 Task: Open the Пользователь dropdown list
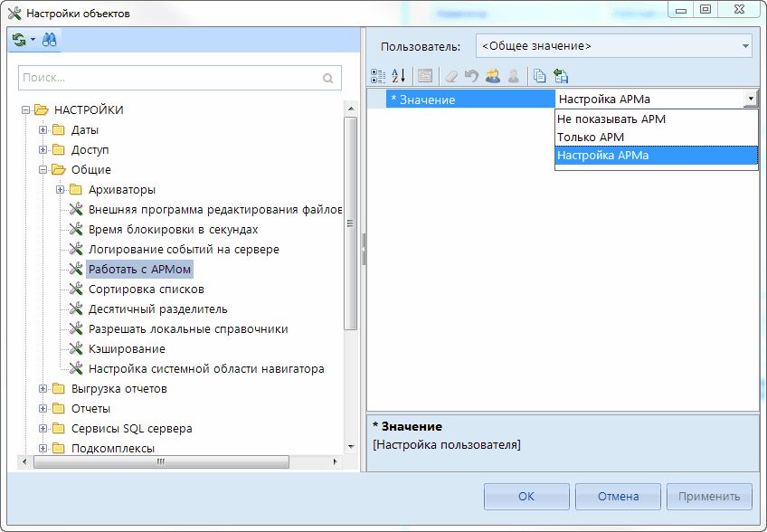(745, 45)
